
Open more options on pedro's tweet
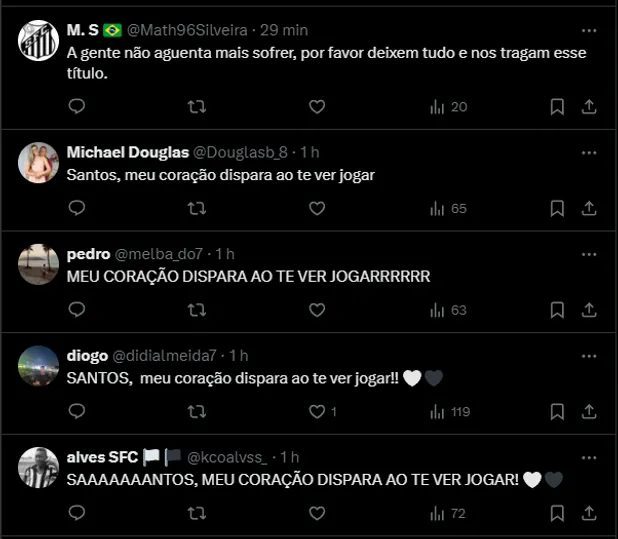pos(589,255)
